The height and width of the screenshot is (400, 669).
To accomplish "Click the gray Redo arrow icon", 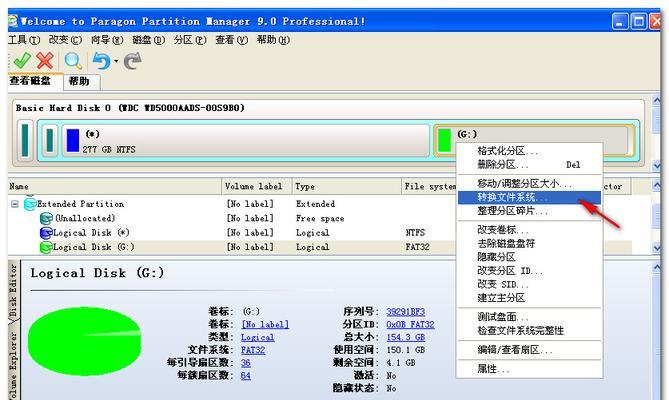I will (133, 61).
